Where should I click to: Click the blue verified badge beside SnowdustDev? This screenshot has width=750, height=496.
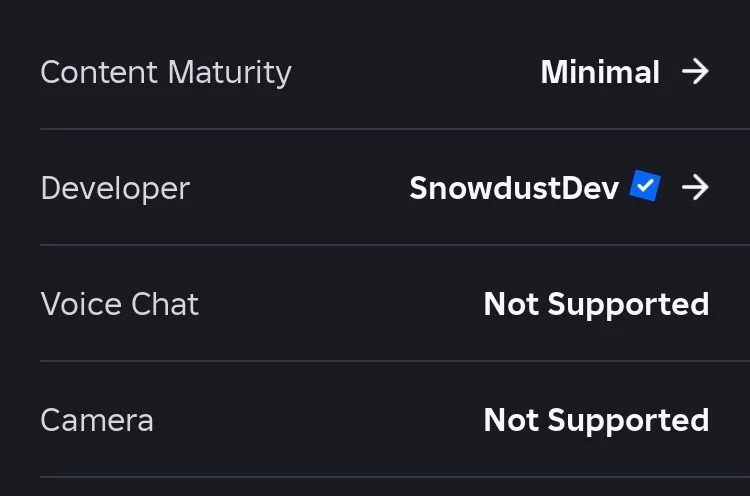click(x=645, y=186)
